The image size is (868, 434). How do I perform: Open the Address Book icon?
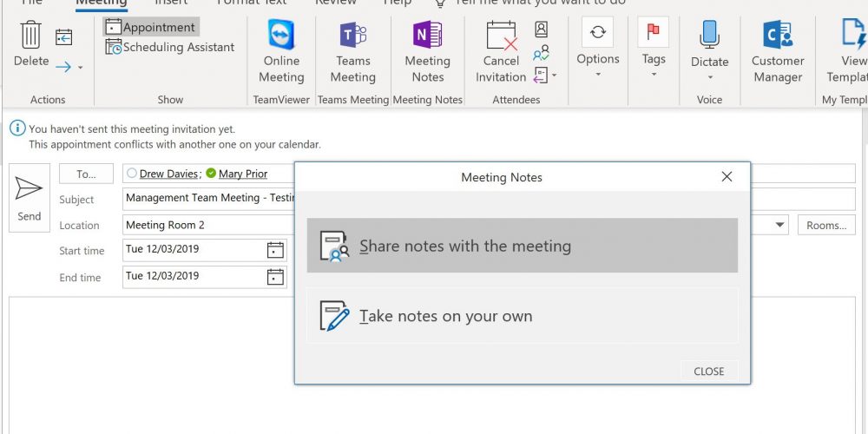point(542,30)
